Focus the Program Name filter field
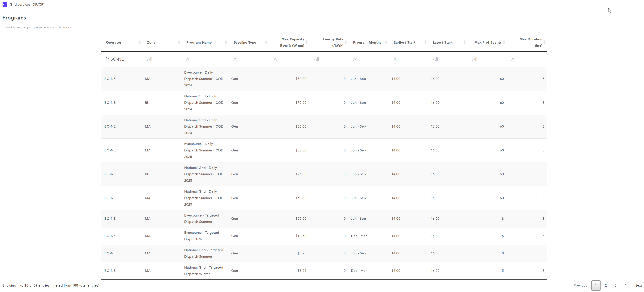Viewport: 644px width, 292px height. [x=205, y=59]
